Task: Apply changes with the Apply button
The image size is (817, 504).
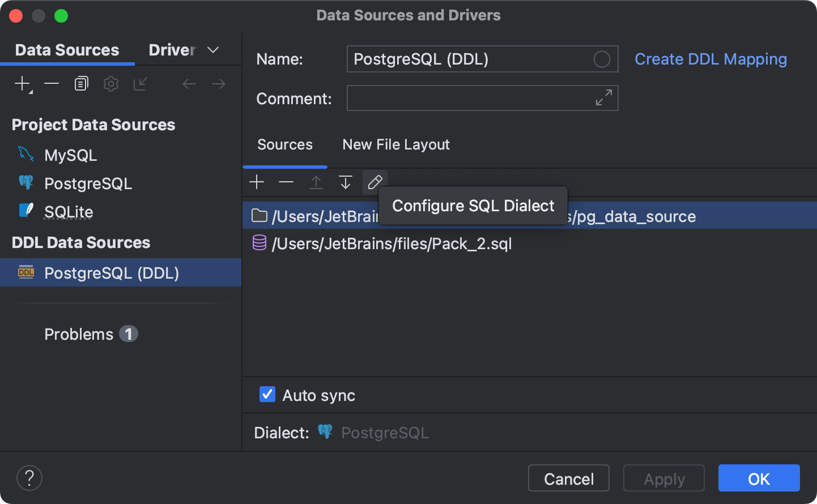Action: pyautogui.click(x=663, y=478)
